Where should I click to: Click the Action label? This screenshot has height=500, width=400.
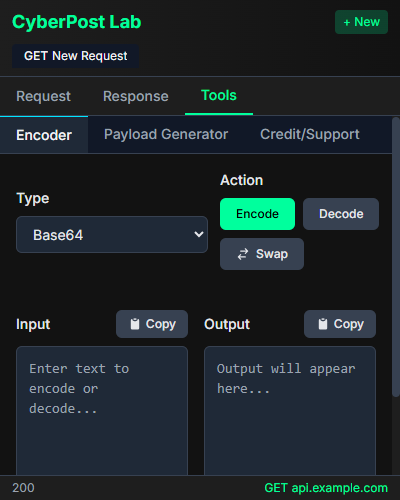coord(242,180)
